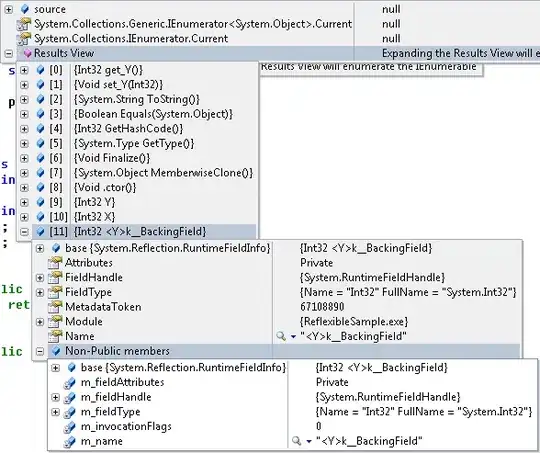The width and height of the screenshot is (540, 453).
Task: Click the Name property icon
Action: [55, 337]
